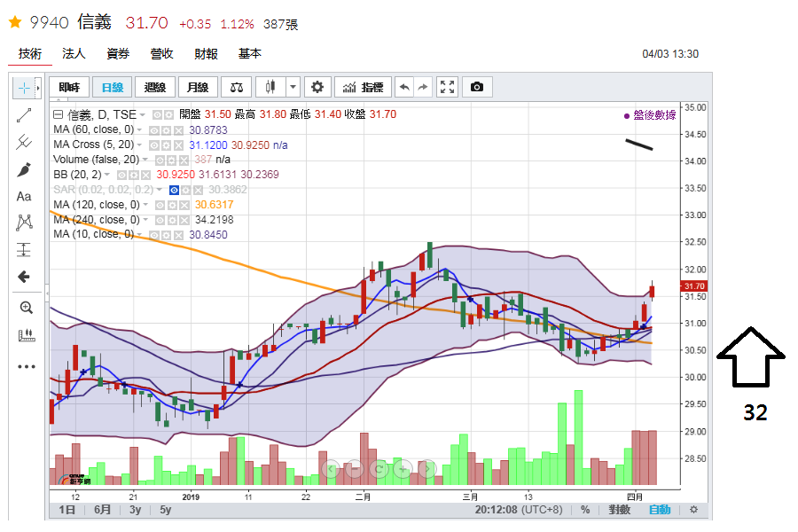The image size is (798, 532).
Task: Switch chart to 即時 view
Action: (x=69, y=88)
